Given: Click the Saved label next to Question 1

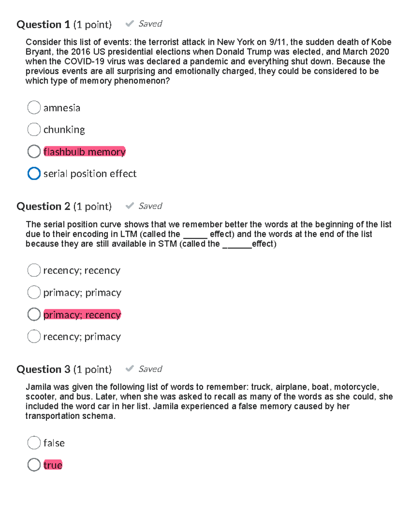Looking at the screenshot, I should pos(150,24).
